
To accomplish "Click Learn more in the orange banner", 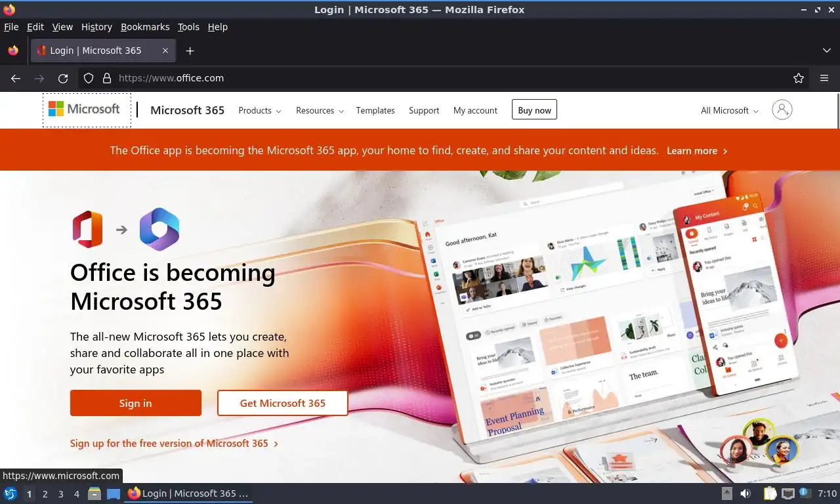I will point(697,150).
